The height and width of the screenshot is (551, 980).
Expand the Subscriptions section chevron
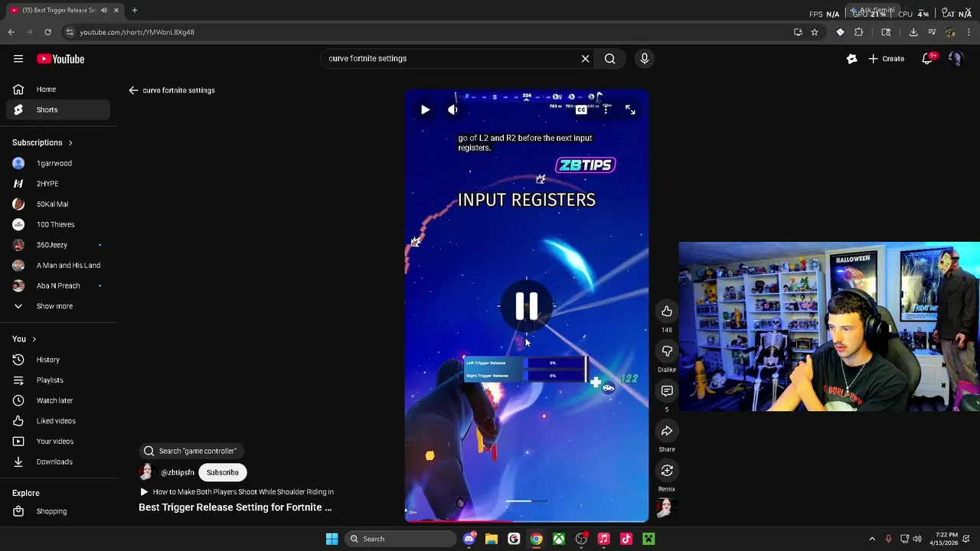pos(70,142)
